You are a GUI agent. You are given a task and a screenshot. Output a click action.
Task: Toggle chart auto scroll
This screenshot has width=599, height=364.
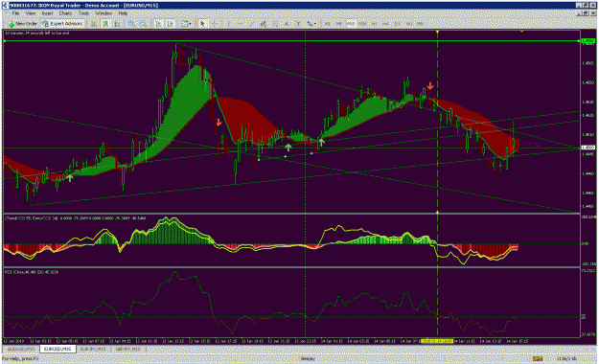point(158,24)
